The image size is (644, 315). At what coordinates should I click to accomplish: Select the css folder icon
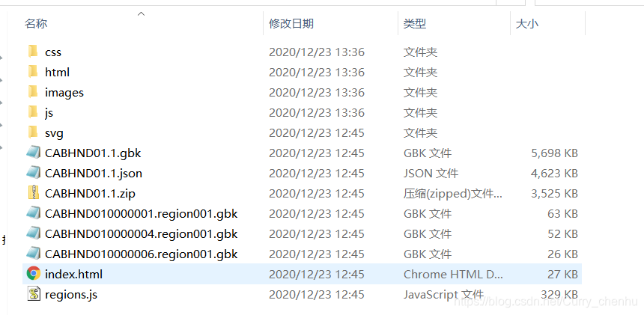click(33, 52)
